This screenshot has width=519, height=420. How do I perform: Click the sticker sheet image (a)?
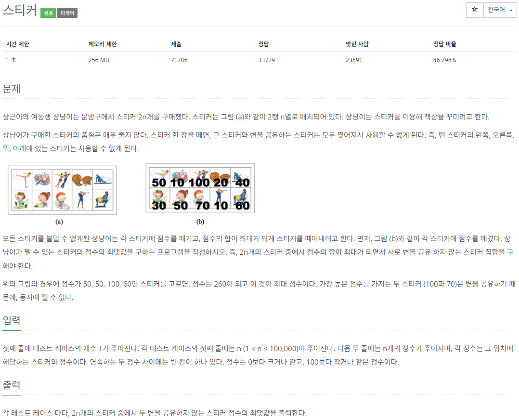pyautogui.click(x=62, y=190)
